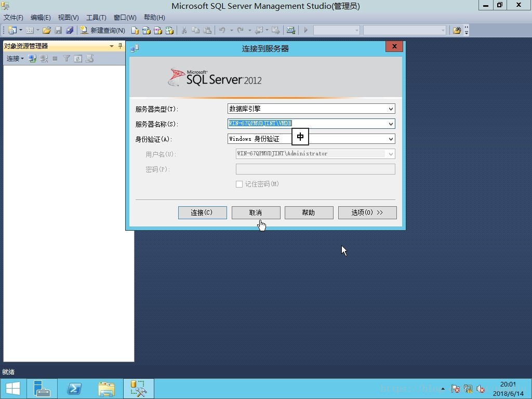This screenshot has height=399, width=532.
Task: Click the Stop square icon in Object Explorer
Action: pos(55,58)
